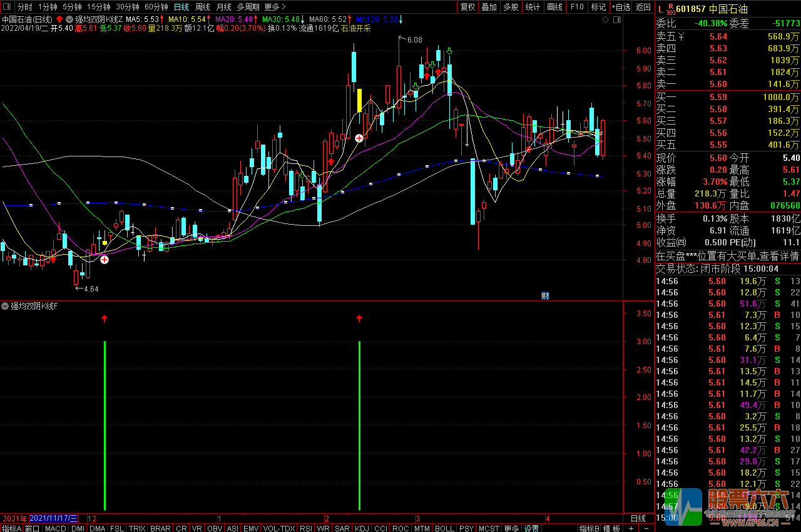Open the 多周期 multi-period view

tap(248, 7)
